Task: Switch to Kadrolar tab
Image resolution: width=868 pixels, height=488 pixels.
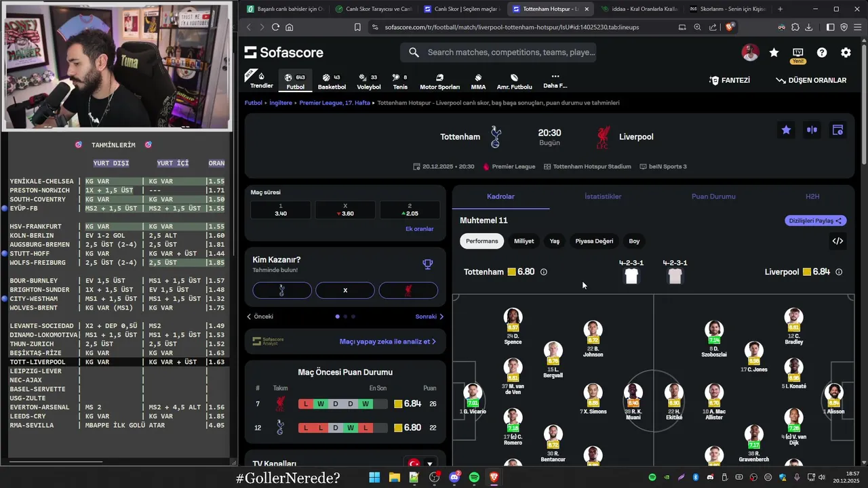Action: click(x=500, y=197)
